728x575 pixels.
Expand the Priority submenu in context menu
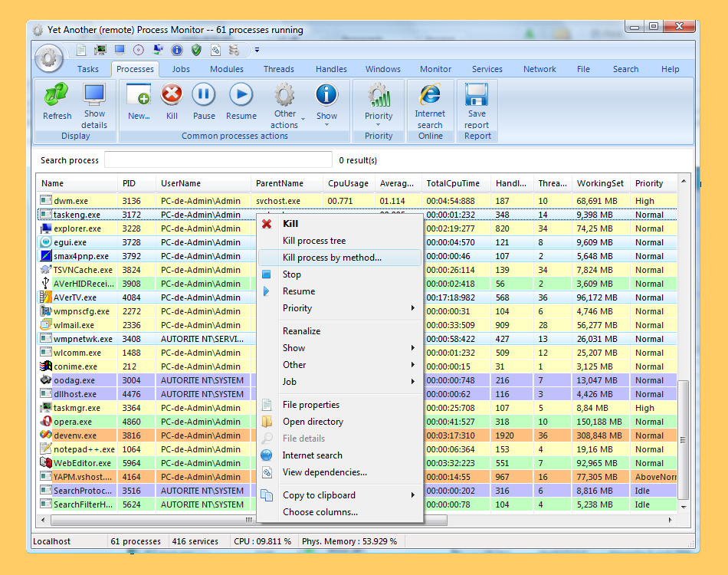(339, 308)
